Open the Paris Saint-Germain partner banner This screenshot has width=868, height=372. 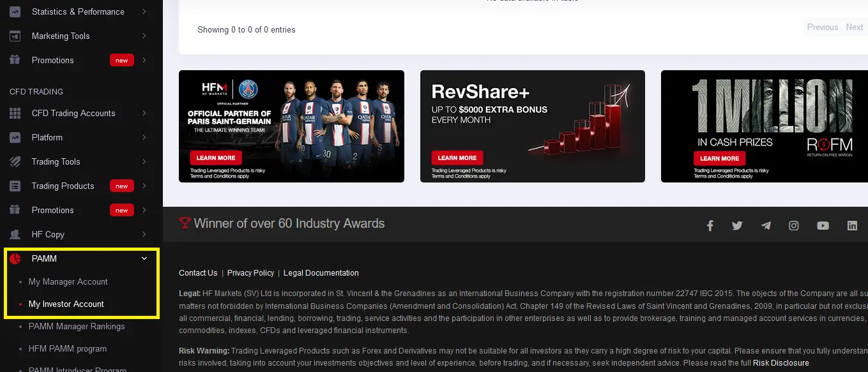(x=291, y=126)
